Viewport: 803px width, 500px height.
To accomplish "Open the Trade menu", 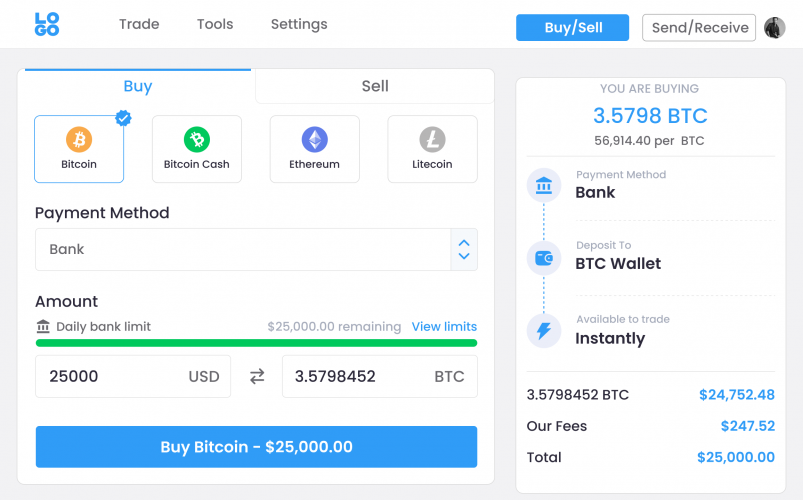I will pyautogui.click(x=139, y=24).
